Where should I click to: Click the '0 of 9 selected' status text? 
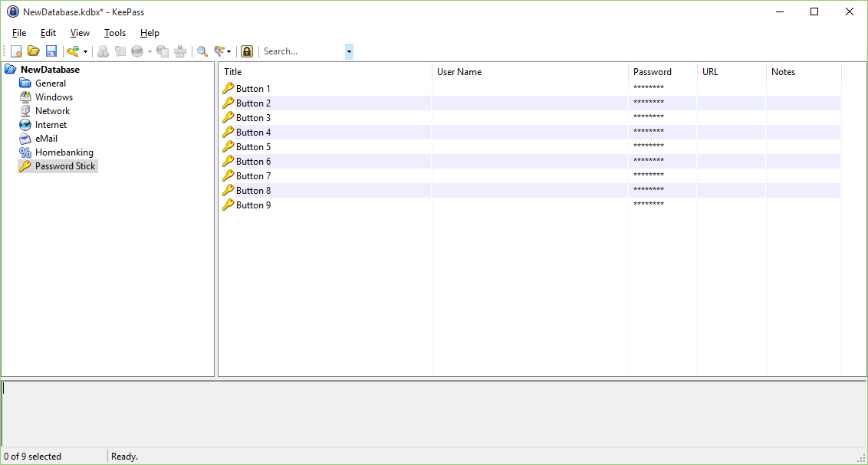pos(33,457)
